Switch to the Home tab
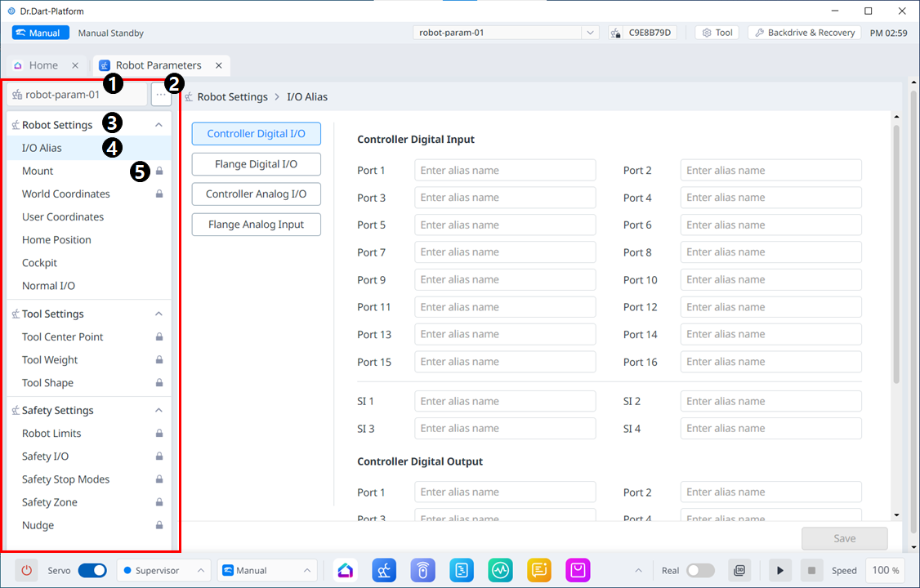This screenshot has width=920, height=588. tap(43, 65)
